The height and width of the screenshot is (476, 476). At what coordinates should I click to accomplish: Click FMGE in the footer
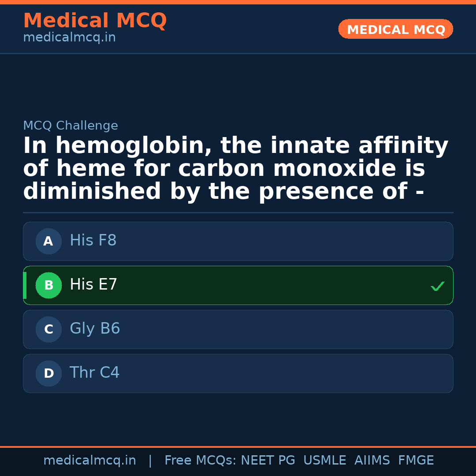(x=416, y=461)
